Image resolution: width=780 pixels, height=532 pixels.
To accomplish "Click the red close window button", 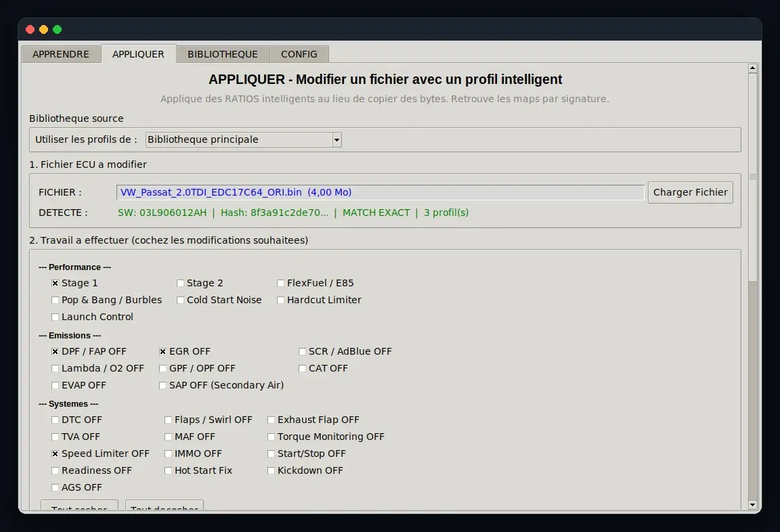I will coord(30,29).
